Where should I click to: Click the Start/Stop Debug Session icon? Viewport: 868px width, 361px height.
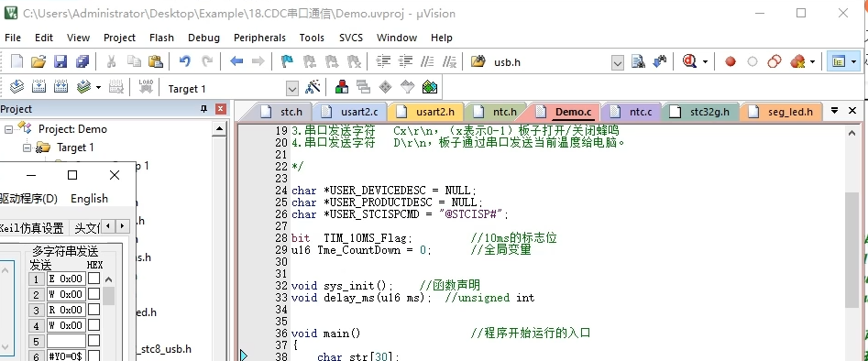click(x=690, y=61)
